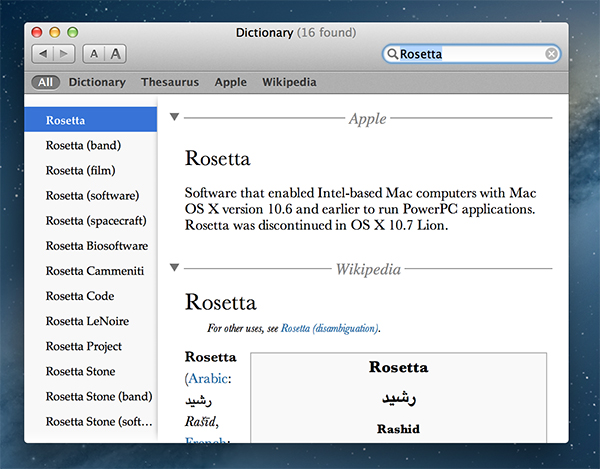
Task: Increase text size with large A button
Action: point(116,54)
